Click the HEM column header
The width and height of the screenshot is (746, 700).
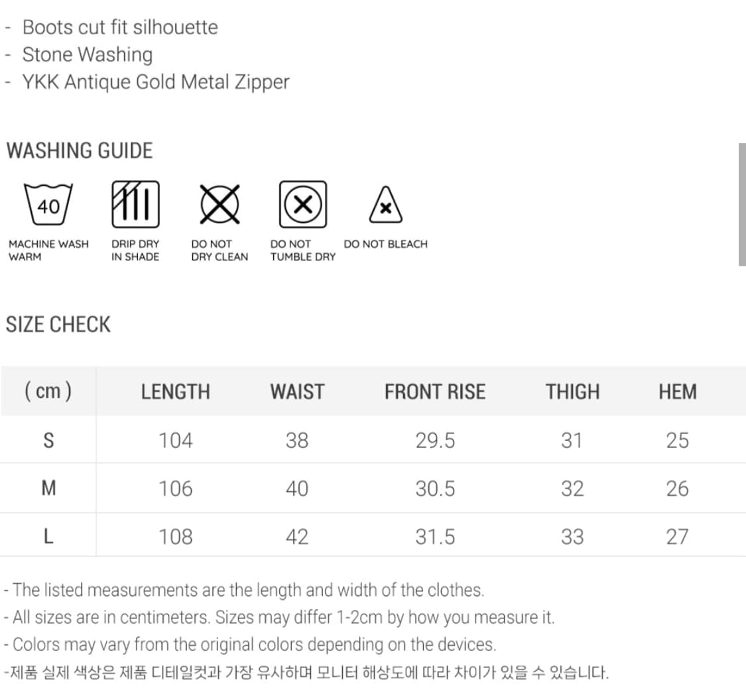click(x=677, y=392)
